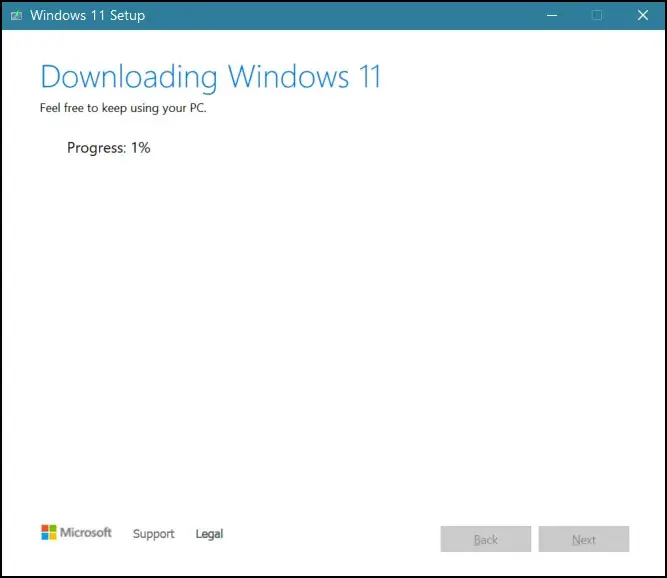Image resolution: width=667 pixels, height=578 pixels.
Task: Click 'Feel free to keep using your PC' text
Action: [123, 108]
